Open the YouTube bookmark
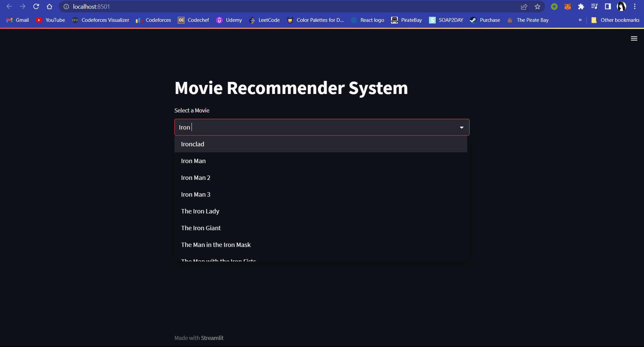This screenshot has height=347, width=644. point(50,20)
